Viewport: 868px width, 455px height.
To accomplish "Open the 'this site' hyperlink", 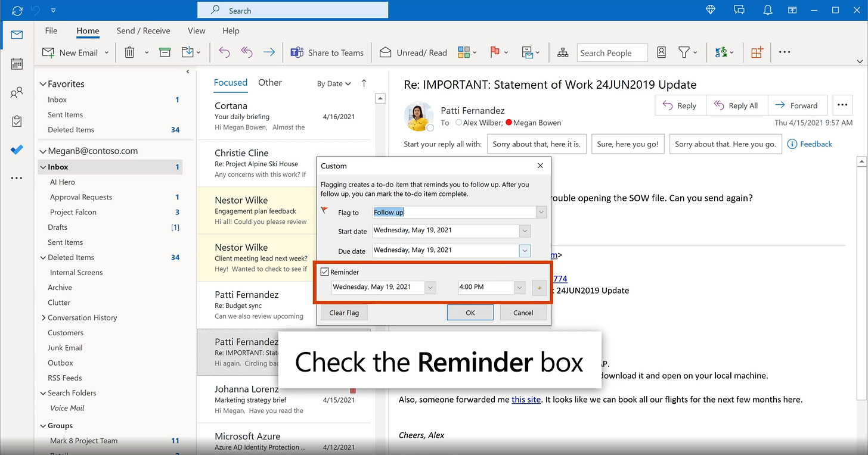I will [x=526, y=400].
